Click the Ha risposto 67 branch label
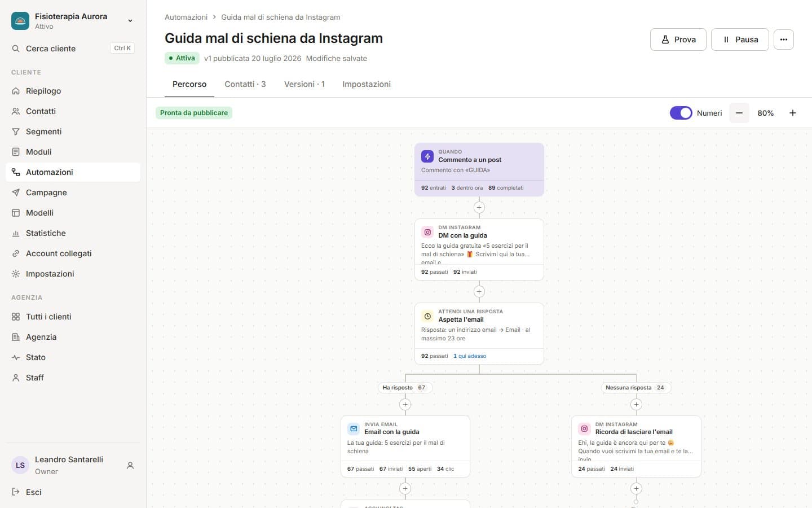Screen dimensions: 812x508 tap(405, 388)
